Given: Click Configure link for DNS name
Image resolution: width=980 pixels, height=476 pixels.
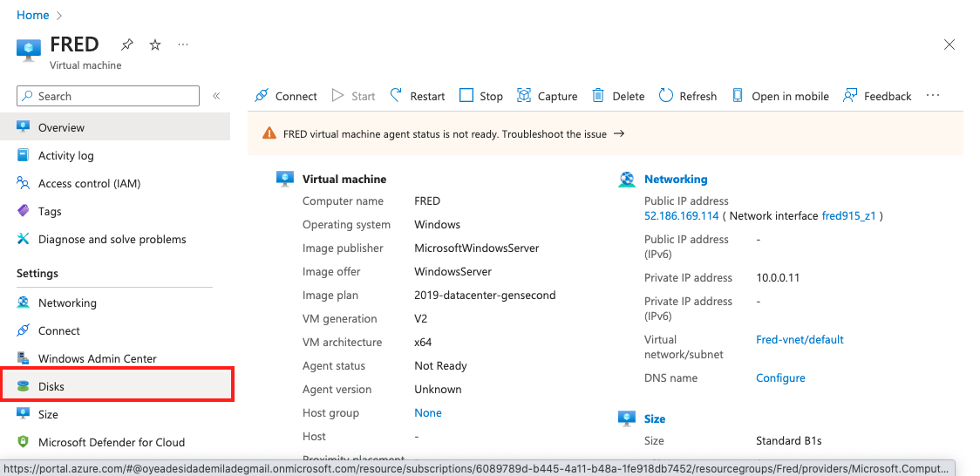Looking at the screenshot, I should (x=780, y=378).
